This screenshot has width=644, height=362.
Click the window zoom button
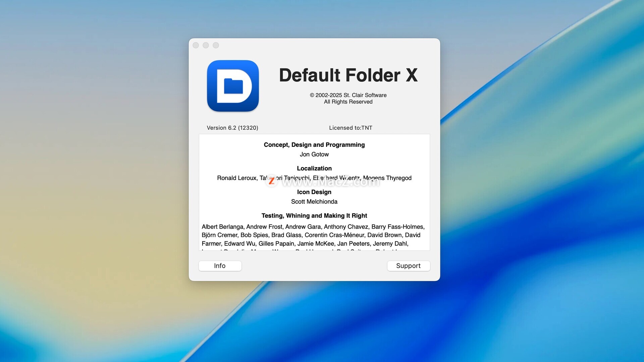(216, 45)
